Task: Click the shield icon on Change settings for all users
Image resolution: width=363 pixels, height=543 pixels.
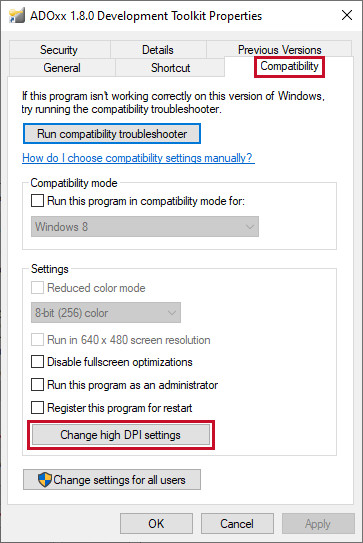Action: [x=45, y=480]
